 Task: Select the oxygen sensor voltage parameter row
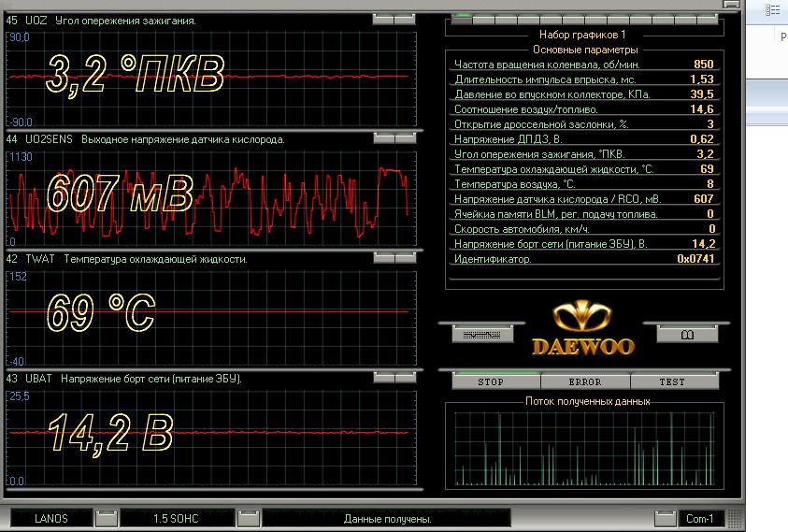point(584,199)
